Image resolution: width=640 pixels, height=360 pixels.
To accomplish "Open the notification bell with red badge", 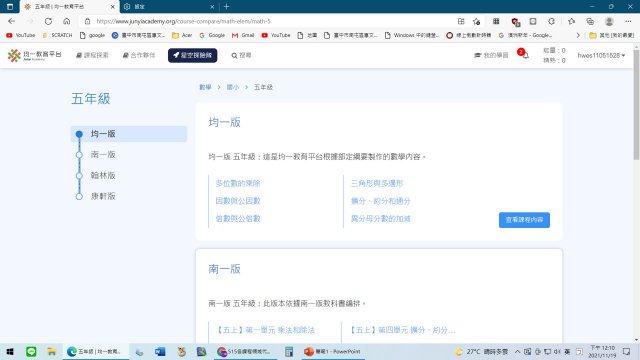I will coord(524,54).
